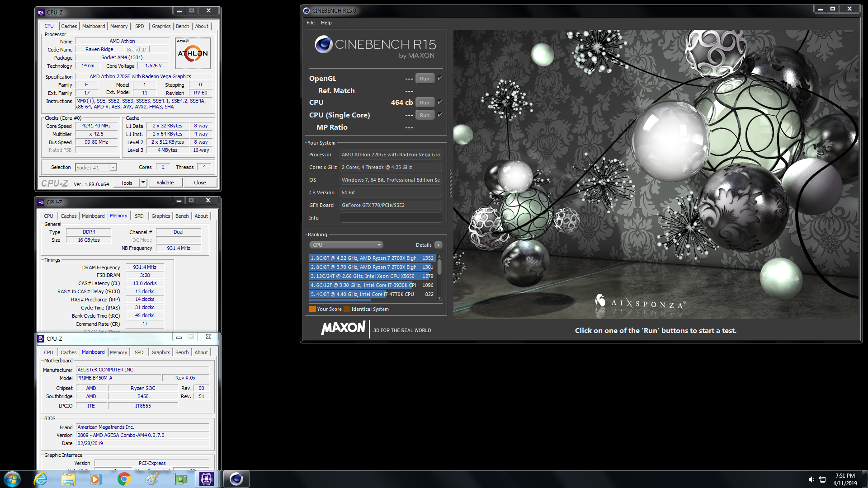Minimize the Cinebench window

(x=820, y=9)
